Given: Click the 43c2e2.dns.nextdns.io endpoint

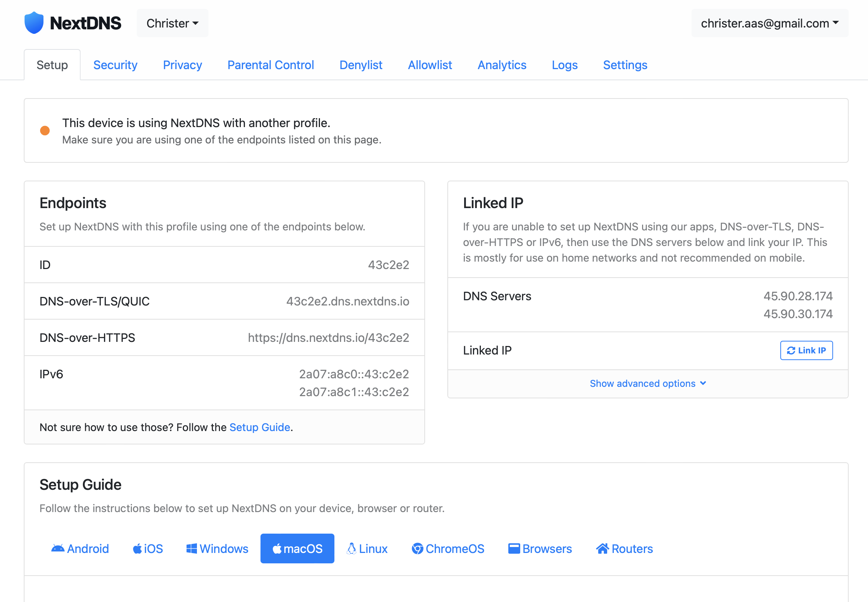Looking at the screenshot, I should coord(348,301).
